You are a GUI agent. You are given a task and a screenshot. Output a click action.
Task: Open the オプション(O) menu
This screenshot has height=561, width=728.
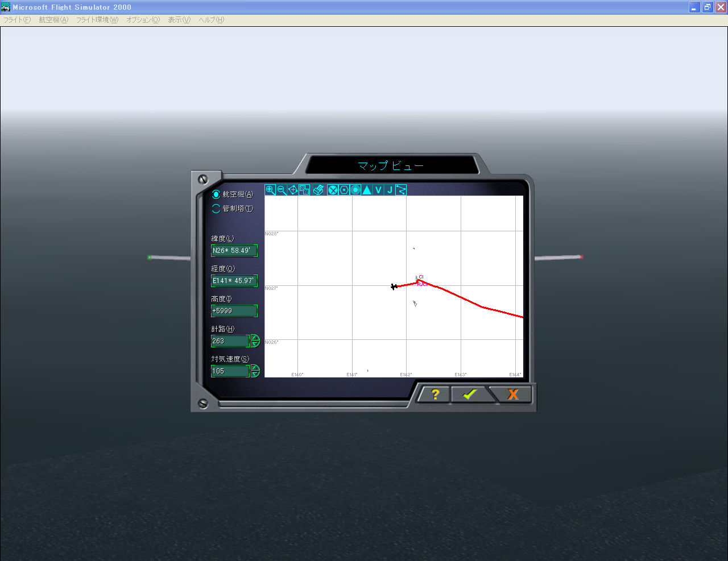click(143, 20)
